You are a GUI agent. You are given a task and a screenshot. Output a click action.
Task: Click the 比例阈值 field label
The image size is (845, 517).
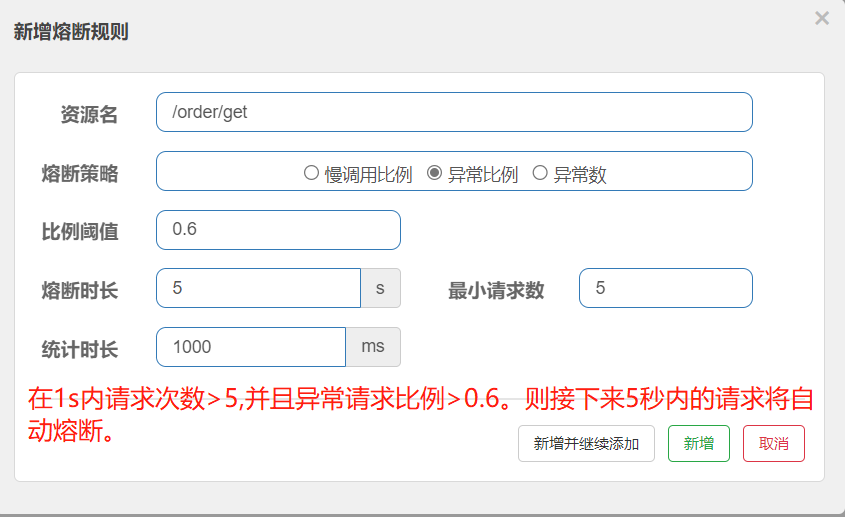pos(79,232)
